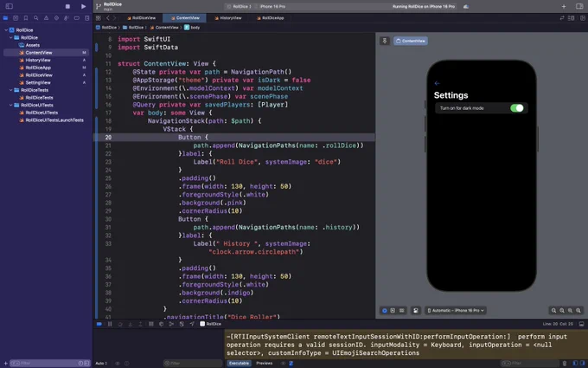Toggle the breakpoints activation button
Image resolution: width=588 pixels, height=368 pixels.
point(99,324)
